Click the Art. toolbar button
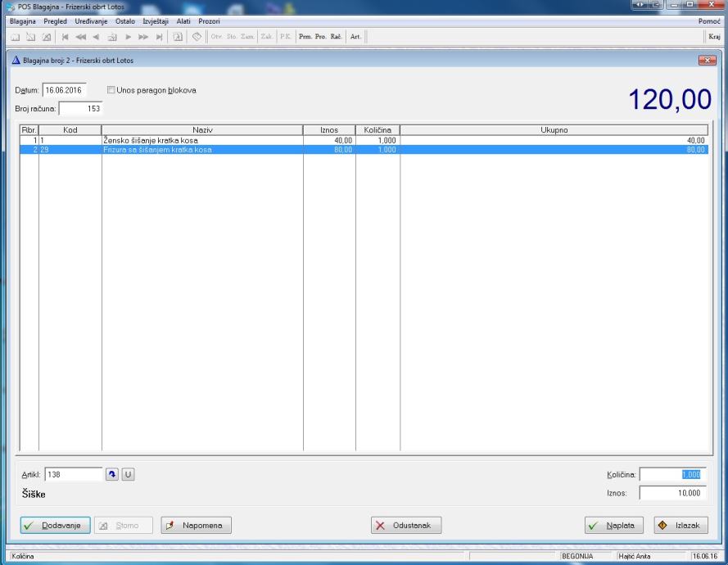The height and width of the screenshot is (565, 728). coord(355,37)
